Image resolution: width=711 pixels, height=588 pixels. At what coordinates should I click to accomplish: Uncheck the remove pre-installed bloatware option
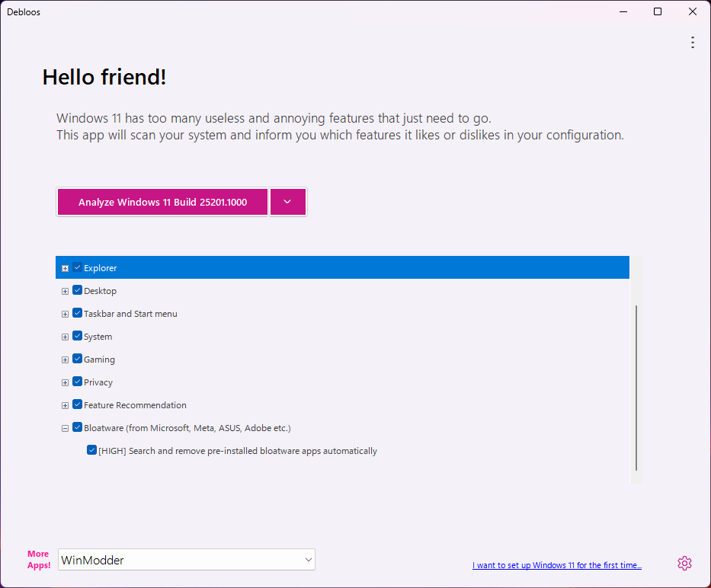91,451
